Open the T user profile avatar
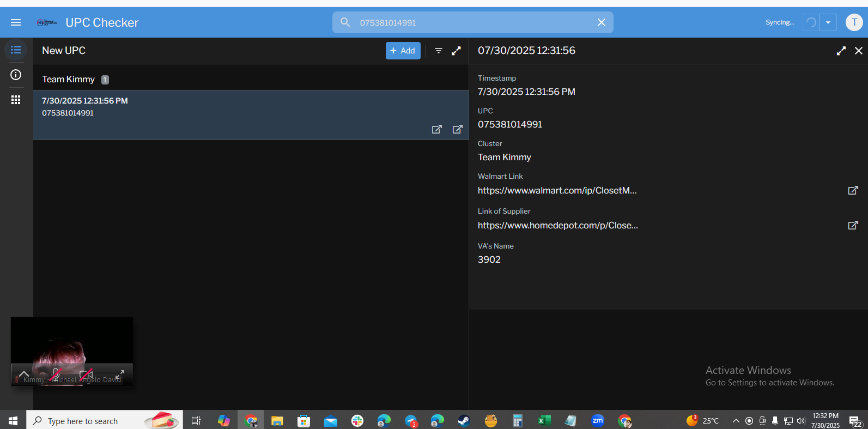The image size is (868, 429). click(854, 22)
